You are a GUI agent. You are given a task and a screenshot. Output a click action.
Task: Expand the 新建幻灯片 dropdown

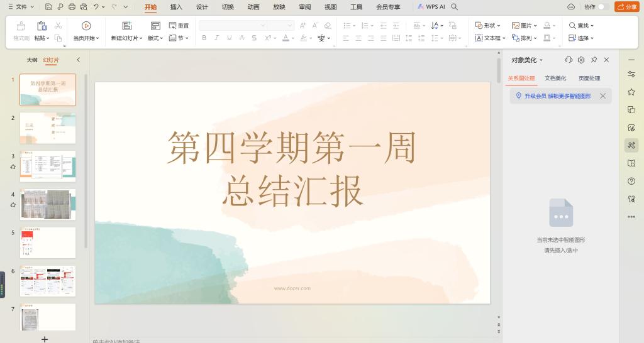pyautogui.click(x=128, y=38)
